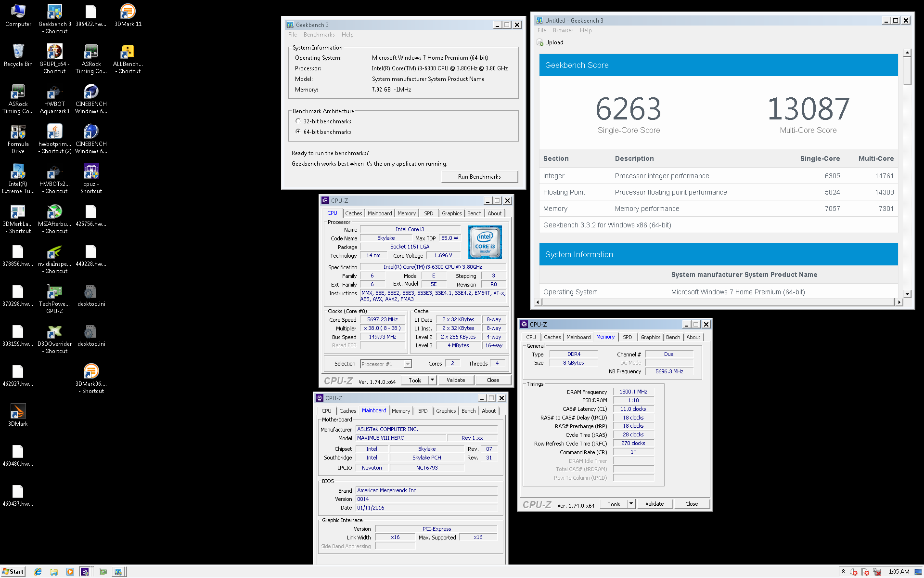Screen dimensions: 924x578
Task: Open Windows Media Player from taskbar
Action: click(70, 572)
